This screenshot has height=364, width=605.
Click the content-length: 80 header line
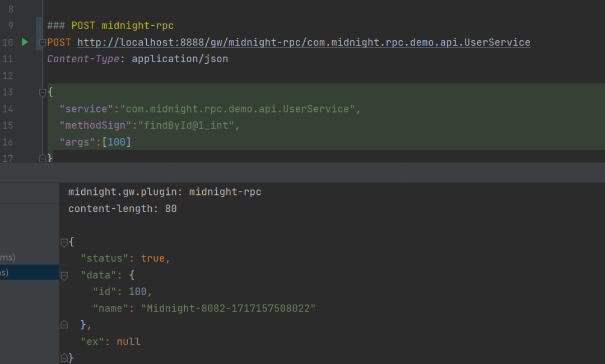[x=123, y=209]
